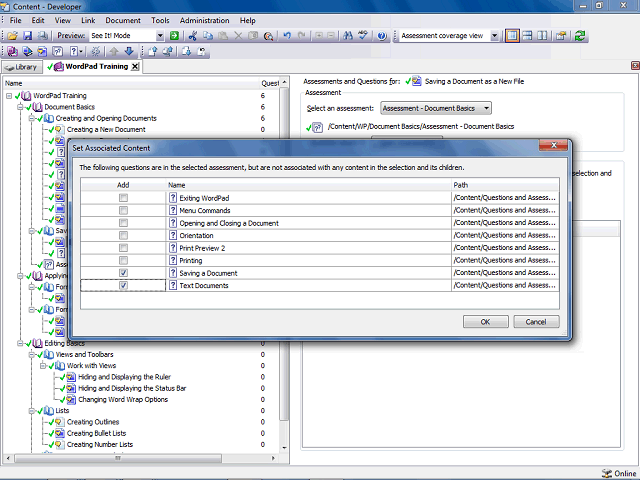Image resolution: width=640 pixels, height=480 pixels.
Task: Click the outline tree vertical scrollbar thumb
Action: (x=284, y=254)
